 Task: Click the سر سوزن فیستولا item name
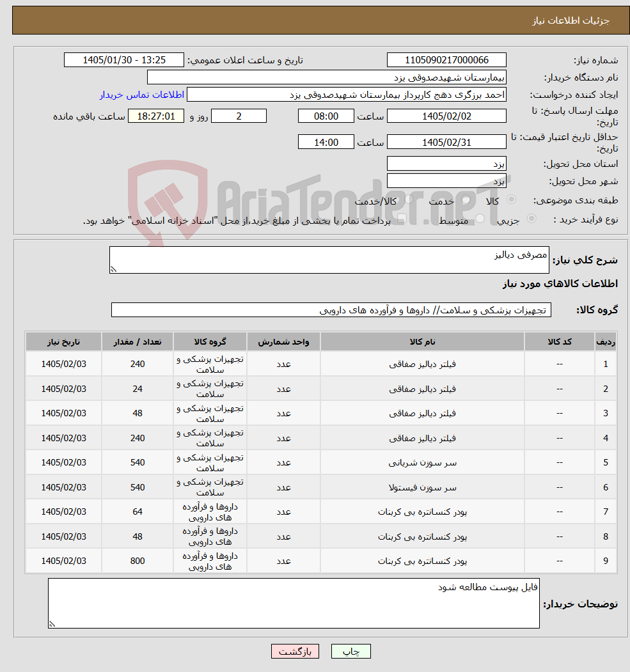[x=422, y=488]
